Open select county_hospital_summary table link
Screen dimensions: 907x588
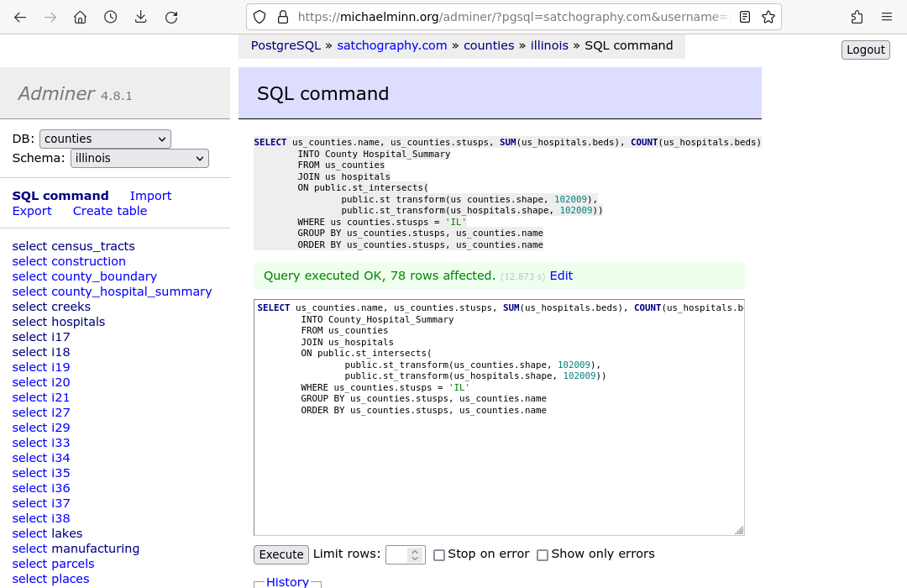[112, 291]
